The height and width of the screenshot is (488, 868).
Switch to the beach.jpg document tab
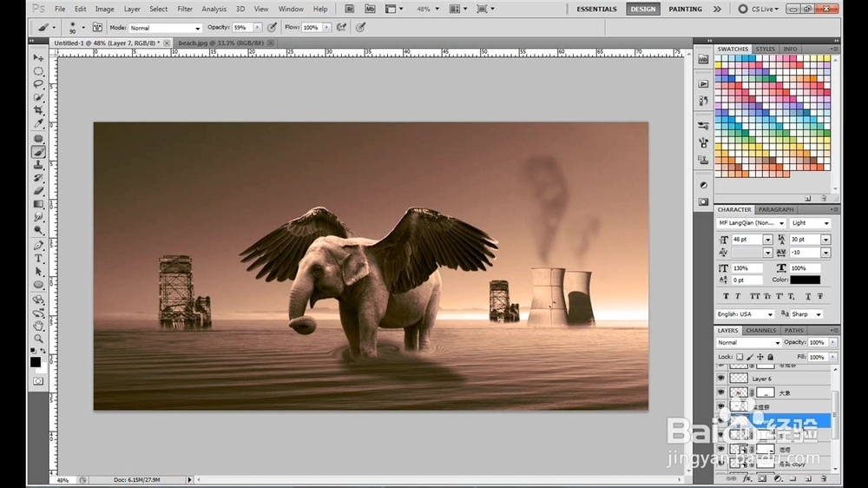point(220,43)
